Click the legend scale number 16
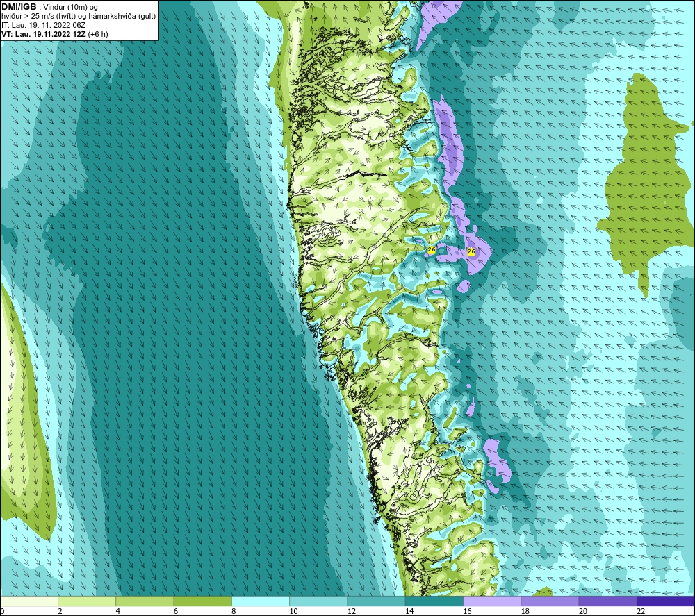The height and width of the screenshot is (616, 695). pos(467,611)
